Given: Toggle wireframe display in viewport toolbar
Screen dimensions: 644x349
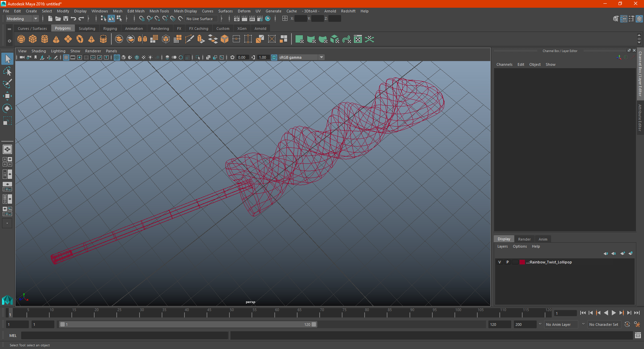Looking at the screenshot, I should click(x=117, y=57).
